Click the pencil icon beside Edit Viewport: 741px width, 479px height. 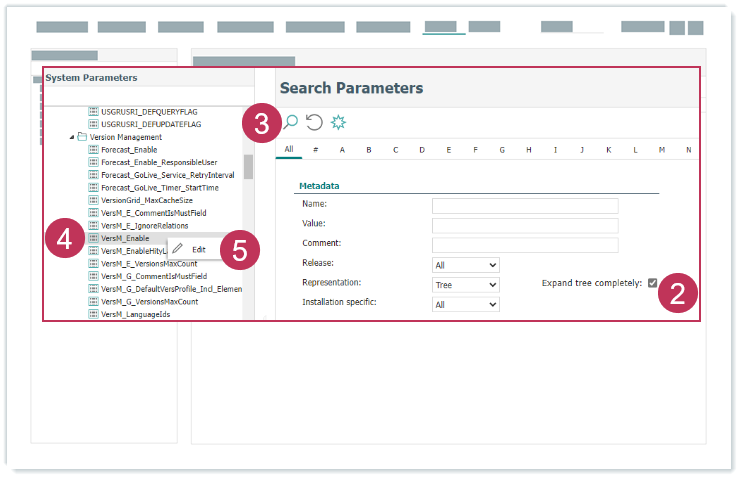(177, 248)
